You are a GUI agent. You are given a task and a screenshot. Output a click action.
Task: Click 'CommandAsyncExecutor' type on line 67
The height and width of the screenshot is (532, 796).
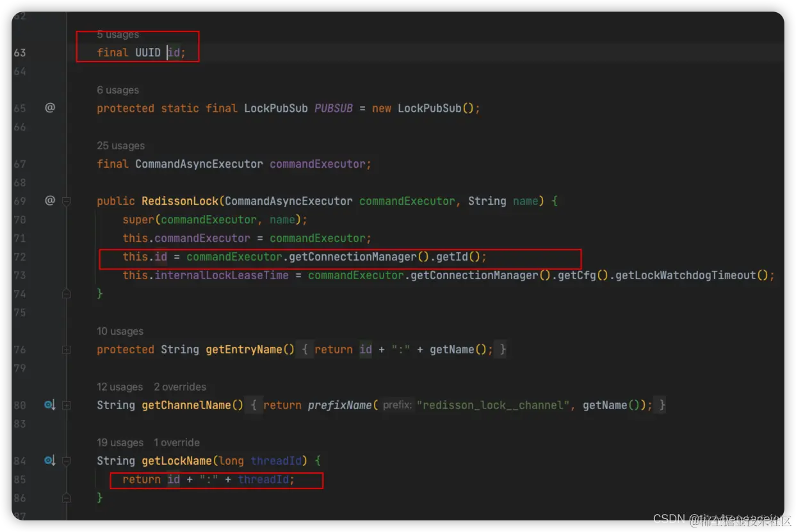pos(199,164)
